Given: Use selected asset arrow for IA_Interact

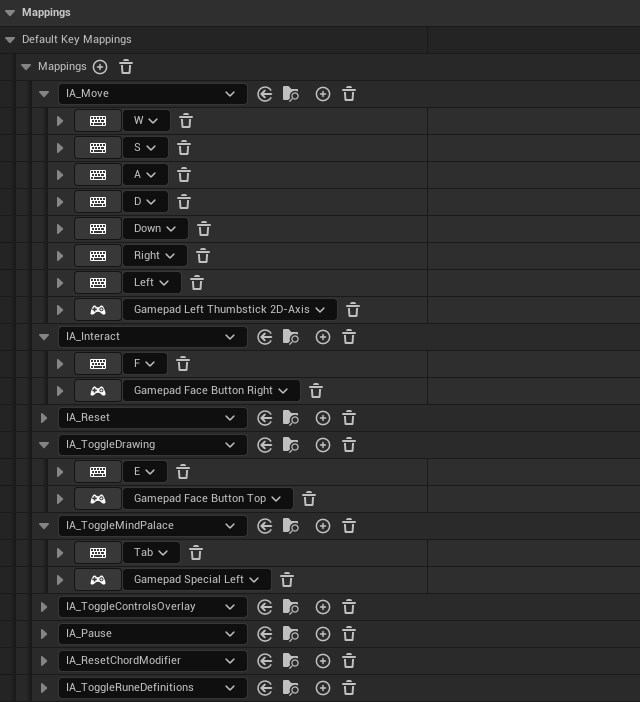Looking at the screenshot, I should click(265, 337).
